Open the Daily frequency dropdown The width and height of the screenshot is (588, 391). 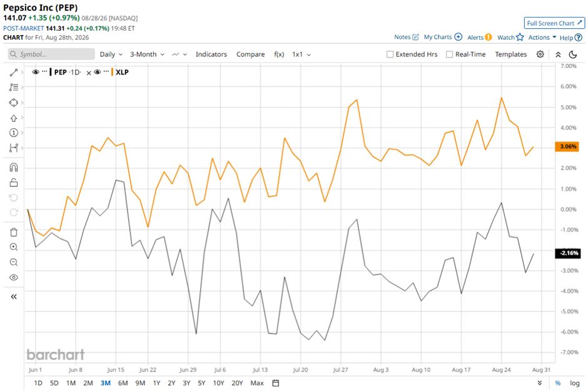click(111, 54)
